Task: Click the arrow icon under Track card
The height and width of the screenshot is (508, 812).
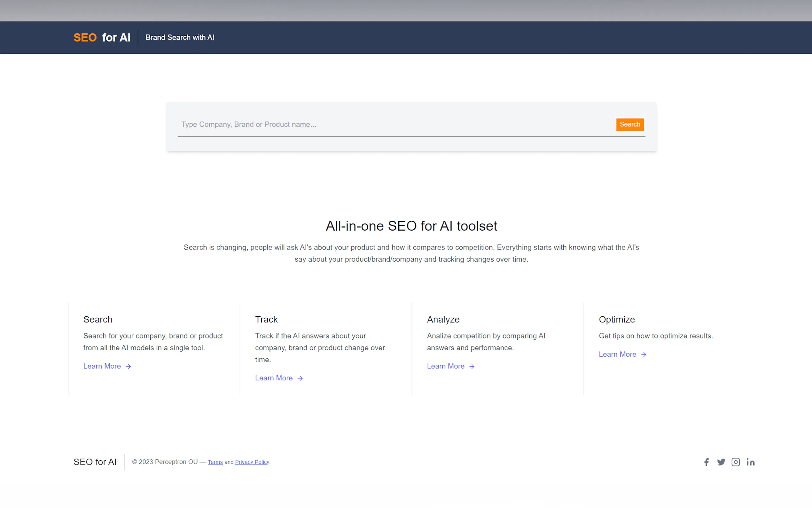Action: [300, 378]
